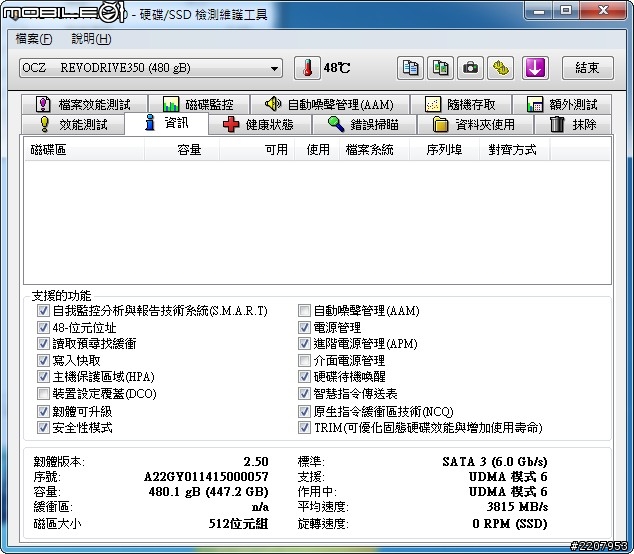Click sector size value 512位元組
This screenshot has height=554, width=634.
pyautogui.click(x=239, y=524)
